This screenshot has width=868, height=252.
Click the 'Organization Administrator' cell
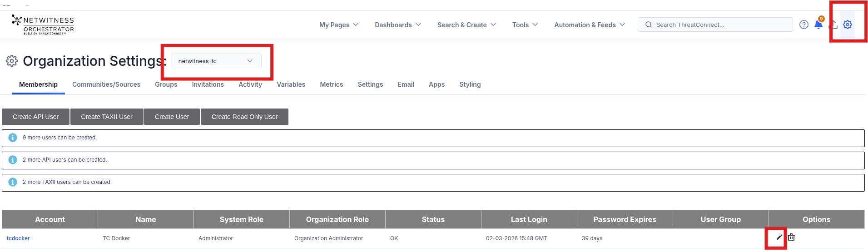click(x=329, y=238)
